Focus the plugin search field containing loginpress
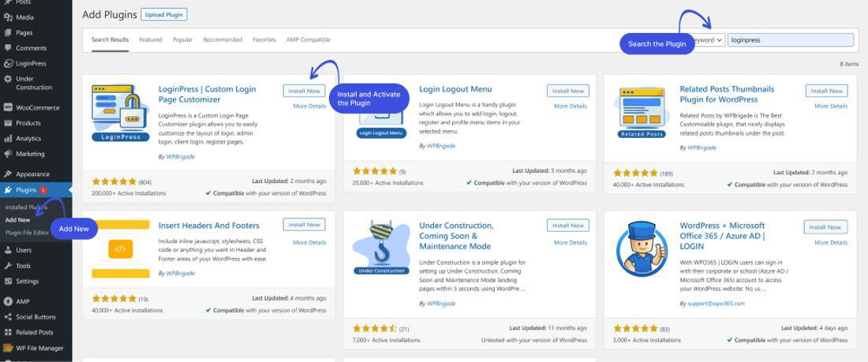Image resolution: width=868 pixels, height=362 pixels. [791, 40]
